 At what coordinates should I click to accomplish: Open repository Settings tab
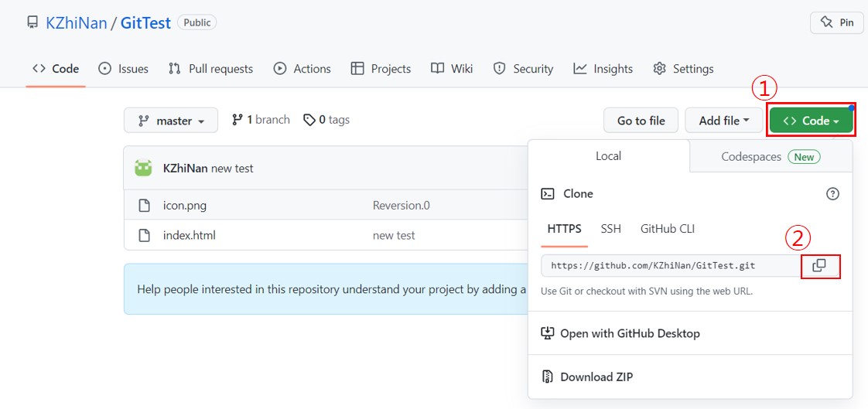click(x=683, y=69)
